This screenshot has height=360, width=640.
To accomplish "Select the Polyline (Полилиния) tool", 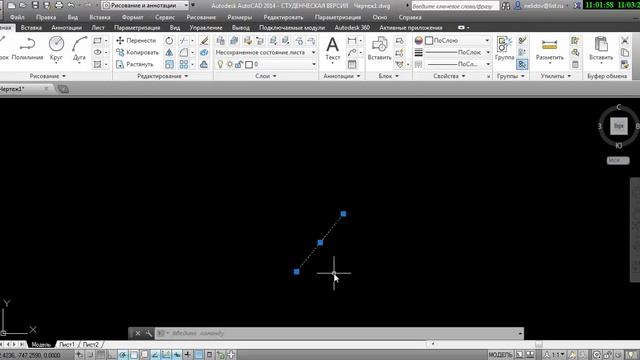I will 27,49.
